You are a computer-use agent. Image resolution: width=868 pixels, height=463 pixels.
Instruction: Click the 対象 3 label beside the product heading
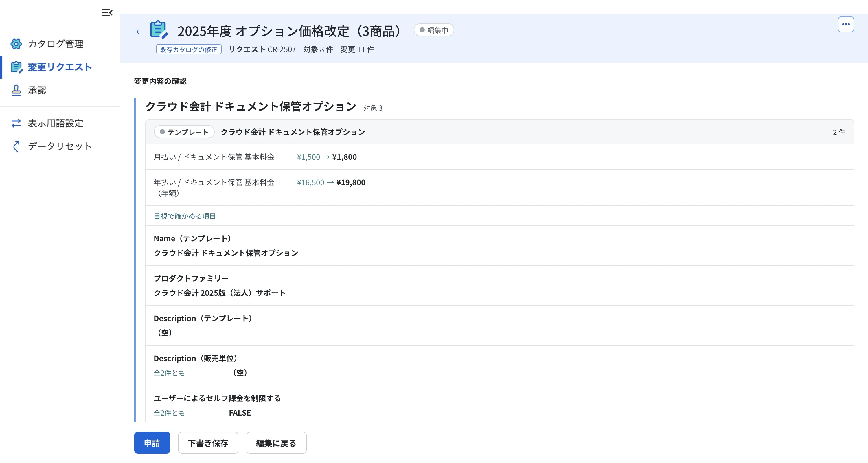(373, 108)
